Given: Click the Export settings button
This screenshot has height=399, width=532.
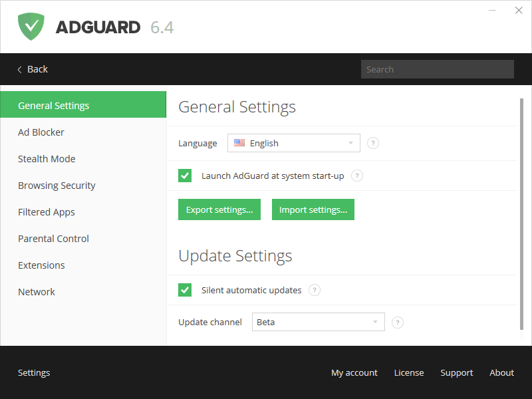Looking at the screenshot, I should 219,209.
